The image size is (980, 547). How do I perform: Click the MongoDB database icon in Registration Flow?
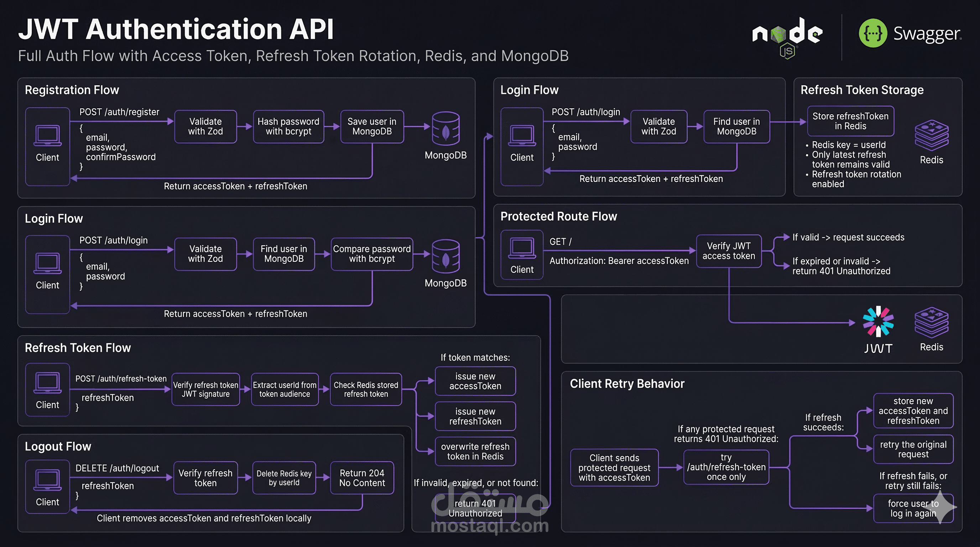(445, 129)
